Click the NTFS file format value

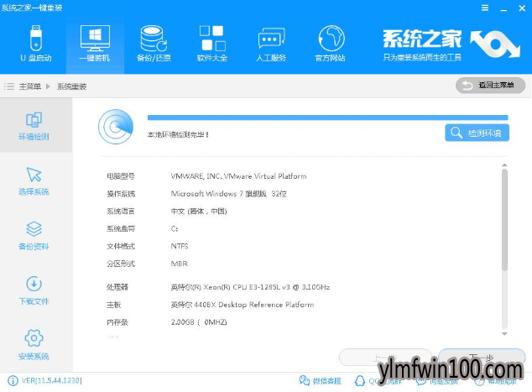point(180,246)
